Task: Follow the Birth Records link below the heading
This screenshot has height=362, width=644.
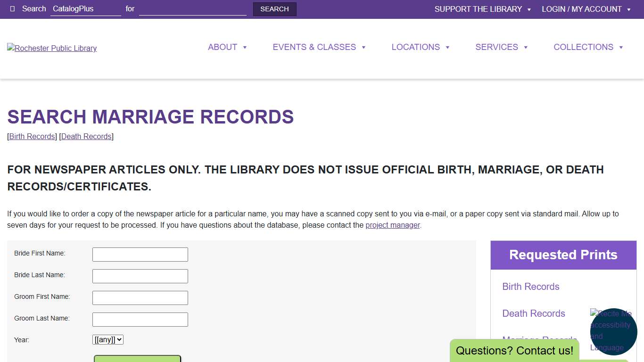Action: coord(32,136)
